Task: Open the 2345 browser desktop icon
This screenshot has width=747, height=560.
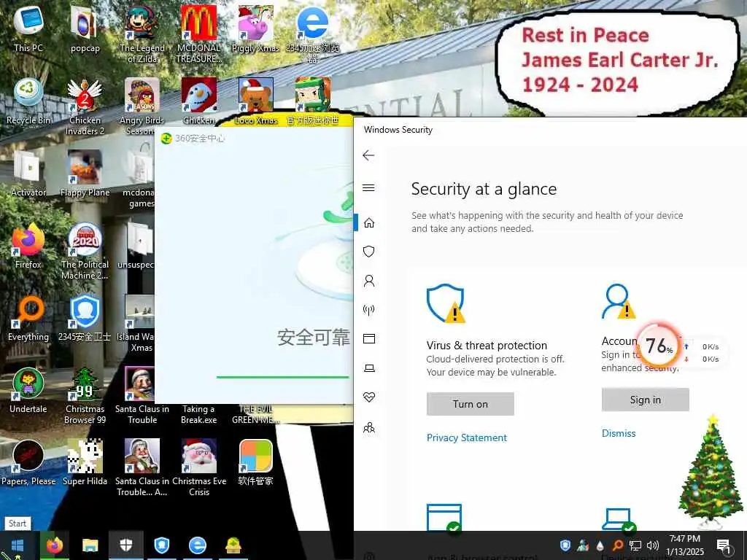Action: 312,34
